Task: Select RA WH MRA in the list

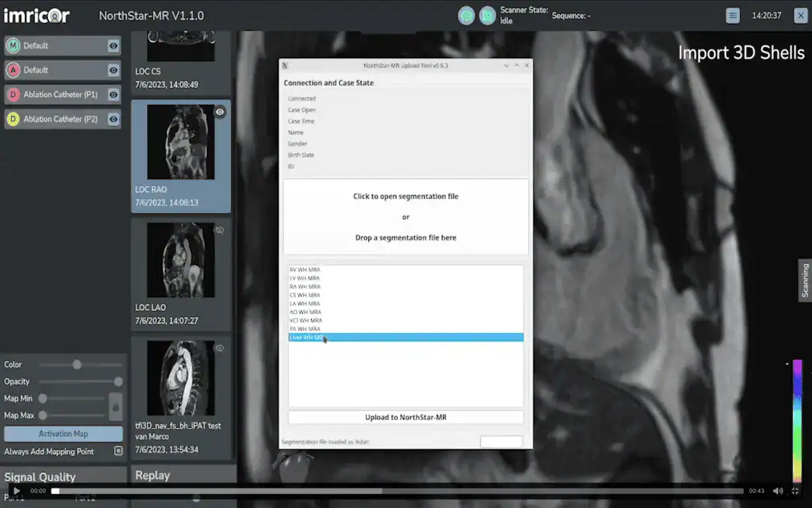Action: tap(406, 287)
